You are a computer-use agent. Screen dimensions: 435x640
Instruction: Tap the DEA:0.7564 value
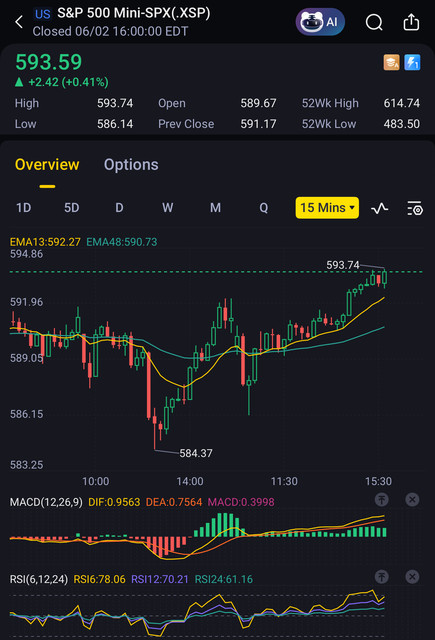click(174, 502)
